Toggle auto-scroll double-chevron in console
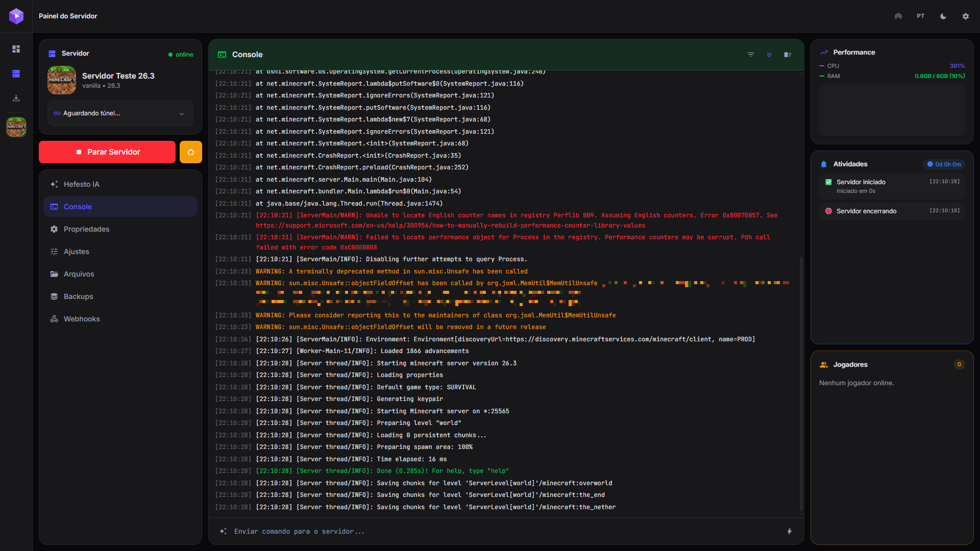The width and height of the screenshot is (980, 551). pos(769,55)
